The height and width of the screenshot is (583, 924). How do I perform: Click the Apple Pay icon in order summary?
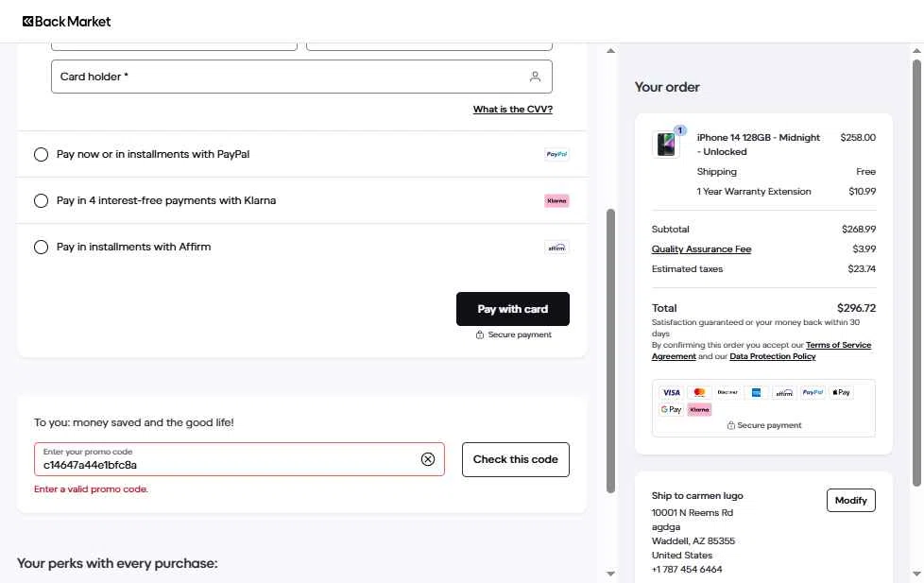coord(841,392)
